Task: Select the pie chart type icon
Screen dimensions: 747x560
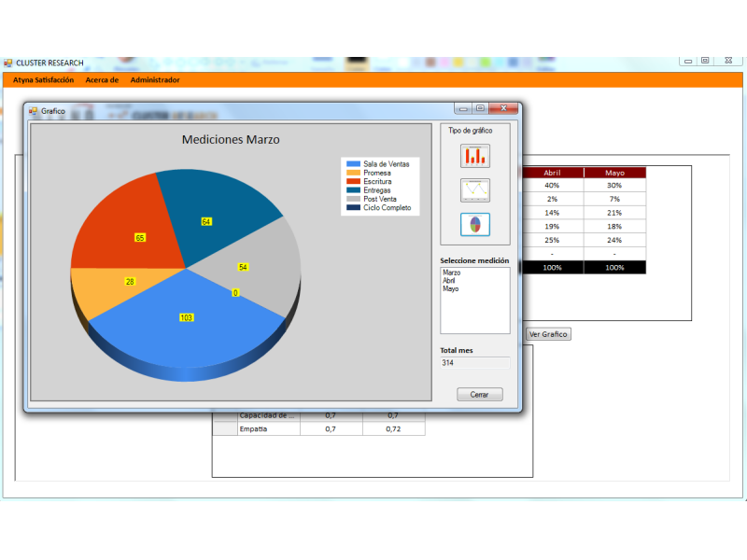Action: [475, 224]
